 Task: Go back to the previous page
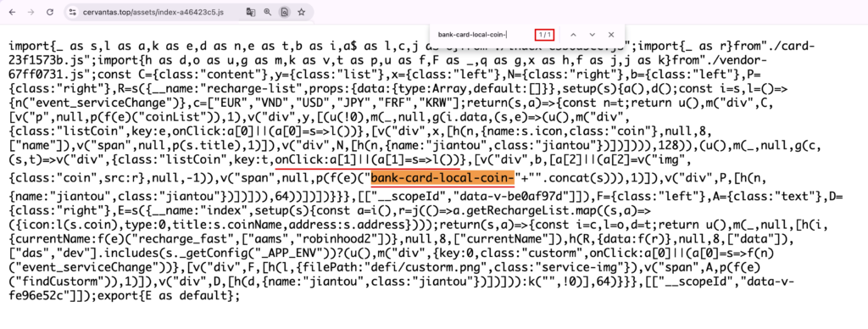pyautogui.click(x=12, y=12)
